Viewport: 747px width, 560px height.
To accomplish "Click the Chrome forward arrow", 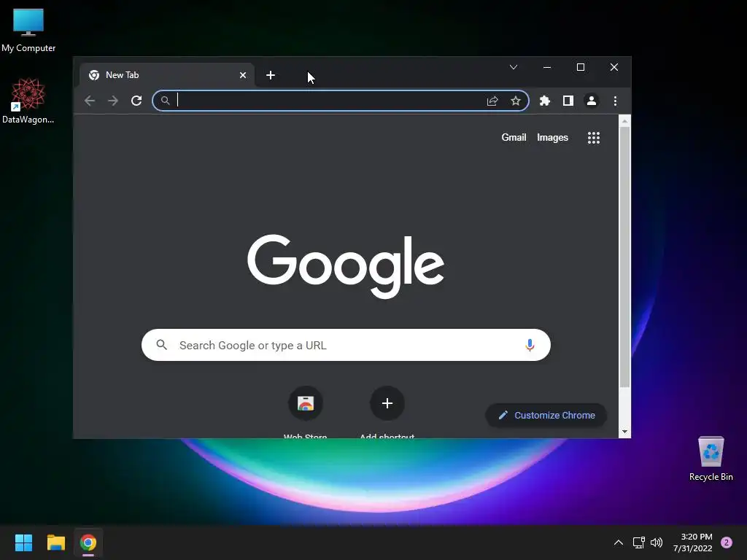I will tap(113, 101).
